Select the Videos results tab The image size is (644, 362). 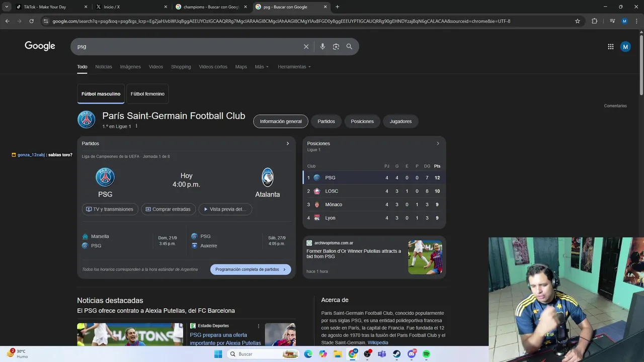(x=156, y=67)
